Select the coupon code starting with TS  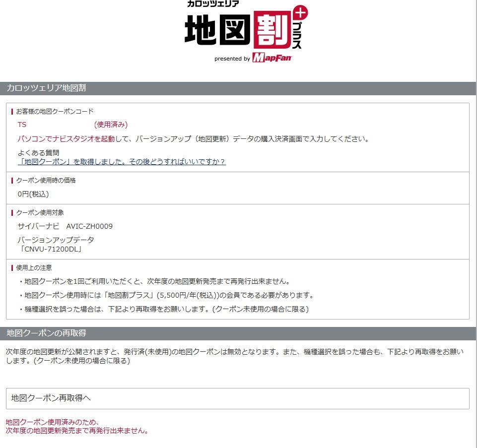click(x=22, y=125)
